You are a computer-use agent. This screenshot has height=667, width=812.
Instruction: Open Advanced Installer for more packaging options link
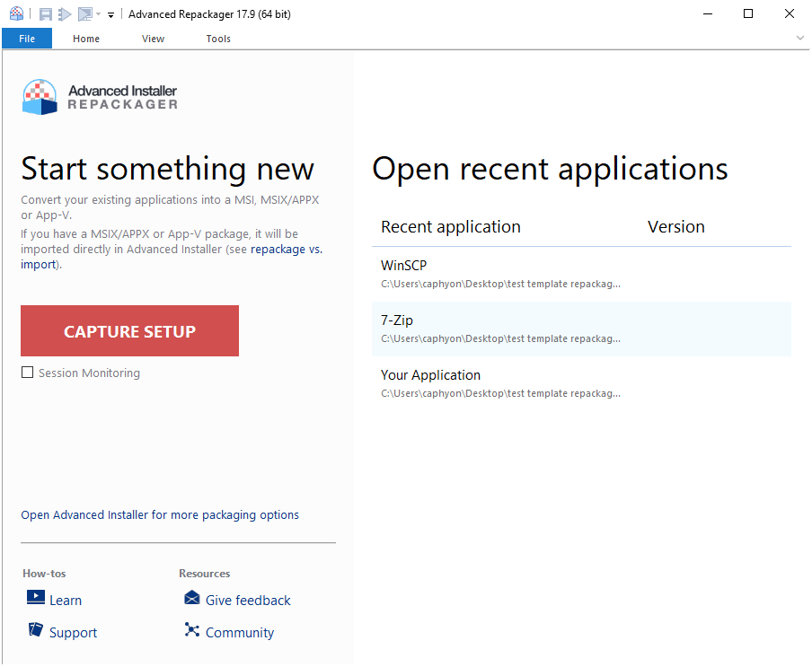tap(160, 515)
